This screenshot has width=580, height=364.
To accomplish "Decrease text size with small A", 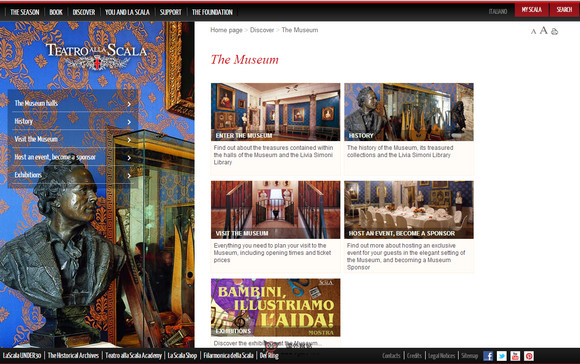I will pos(533,32).
